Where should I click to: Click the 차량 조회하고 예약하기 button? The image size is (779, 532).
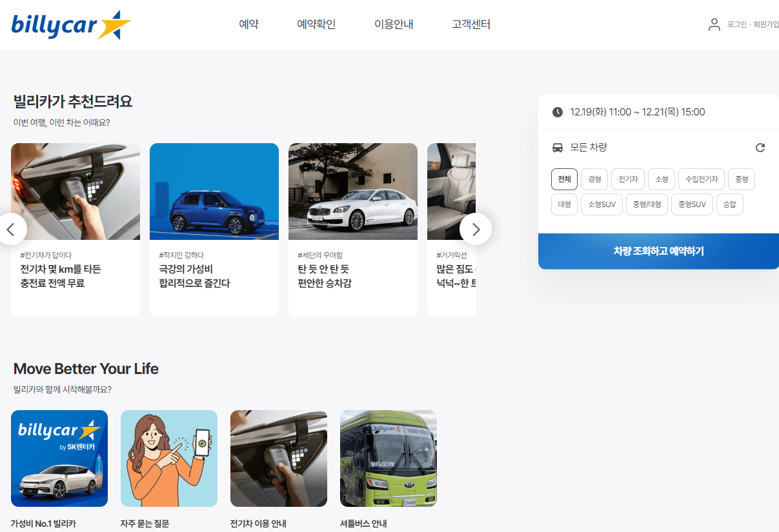pos(658,251)
